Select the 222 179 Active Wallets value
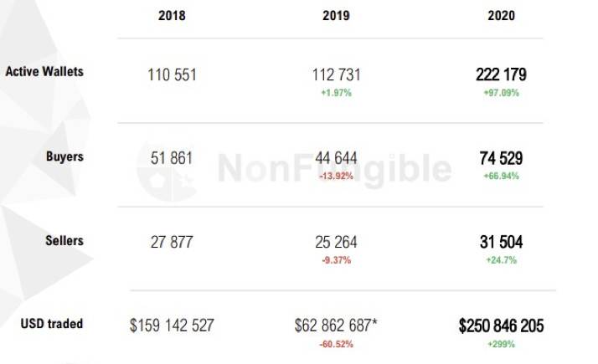598x364 pixels. [x=501, y=75]
